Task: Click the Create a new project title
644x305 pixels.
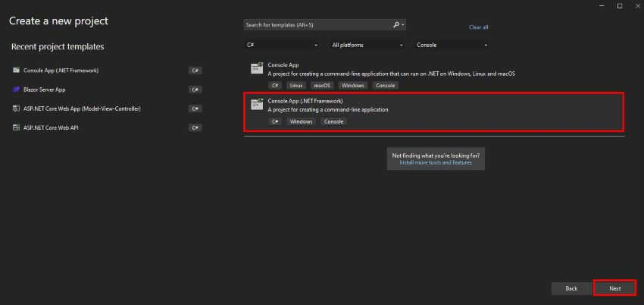Action: [x=59, y=20]
